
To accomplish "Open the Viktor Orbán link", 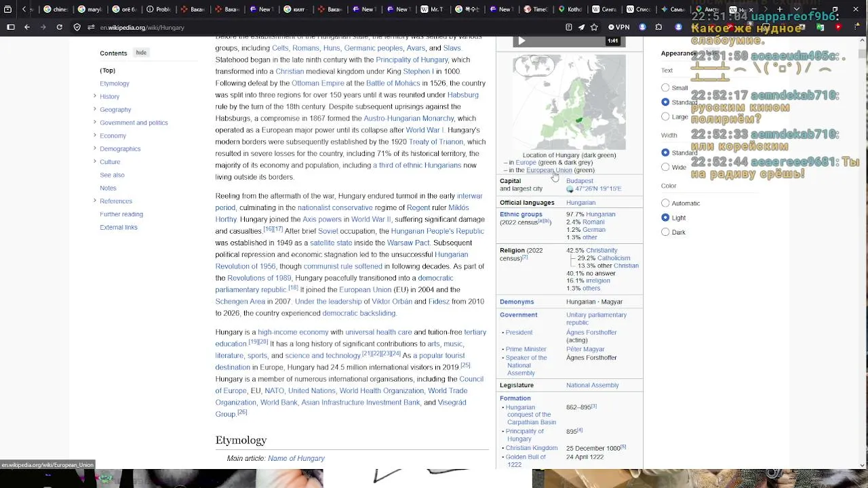I will pos(392,302).
